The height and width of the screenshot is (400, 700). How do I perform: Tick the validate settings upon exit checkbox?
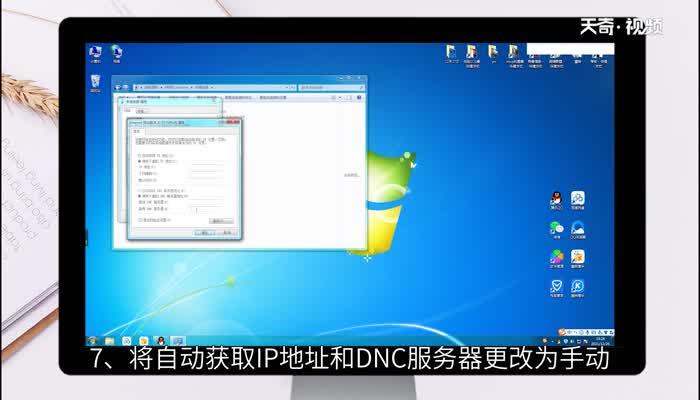[140, 220]
